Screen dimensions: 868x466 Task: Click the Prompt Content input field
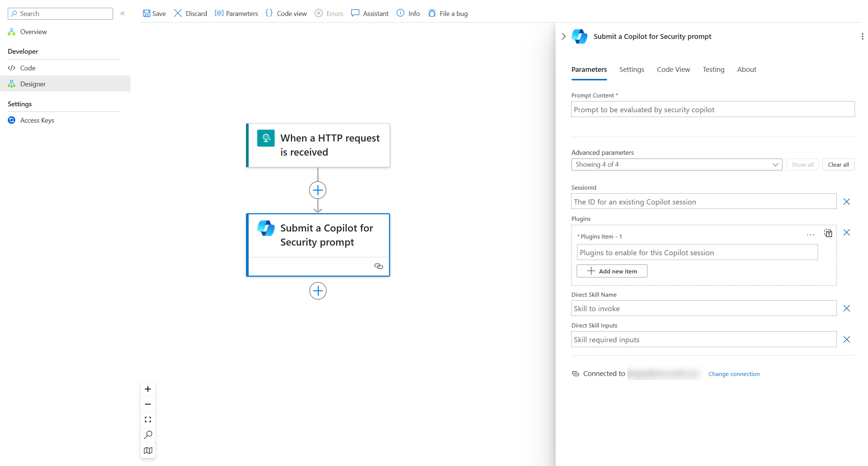click(x=713, y=109)
